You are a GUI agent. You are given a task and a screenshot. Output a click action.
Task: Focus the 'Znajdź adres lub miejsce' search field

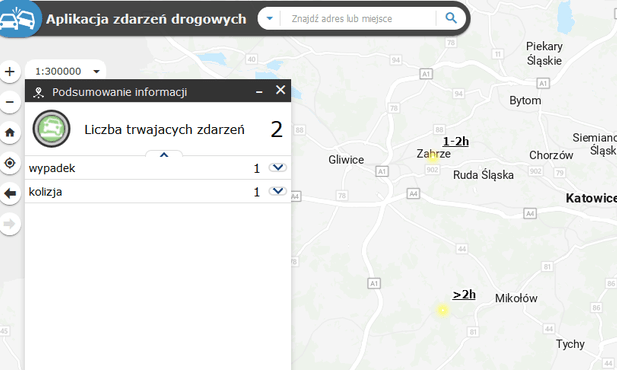(358, 18)
